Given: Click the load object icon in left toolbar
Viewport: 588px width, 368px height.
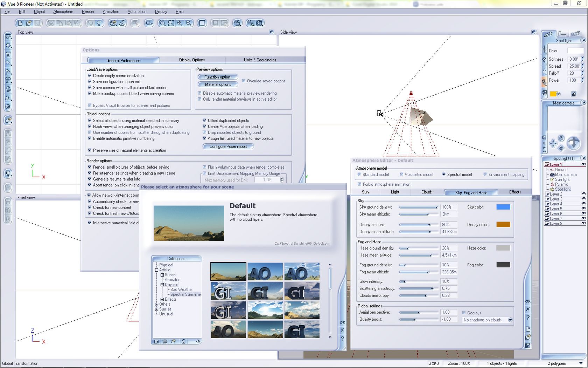Looking at the screenshot, I should click(8, 120).
